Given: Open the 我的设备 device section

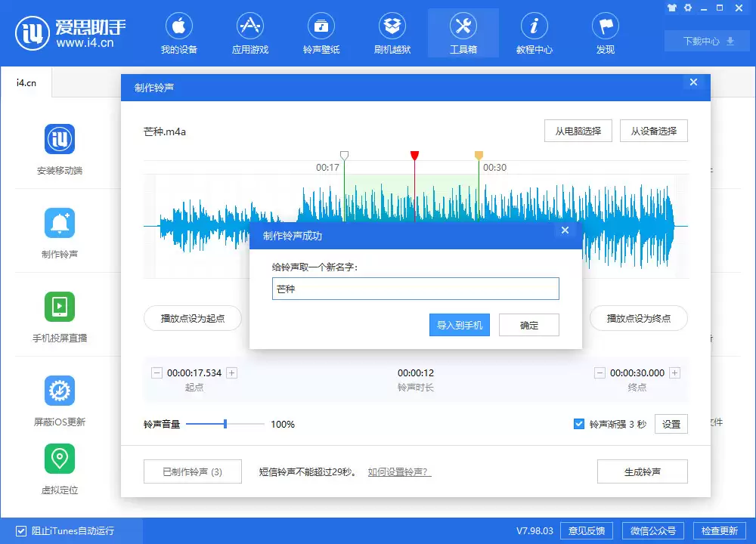Looking at the screenshot, I should pyautogui.click(x=179, y=34).
